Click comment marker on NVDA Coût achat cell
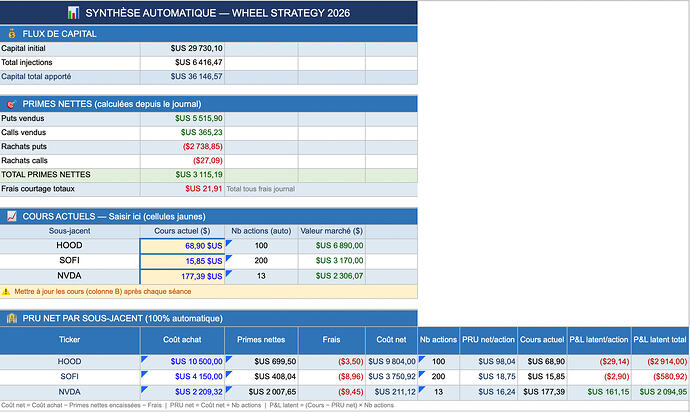The width and height of the screenshot is (690, 412). [144, 389]
